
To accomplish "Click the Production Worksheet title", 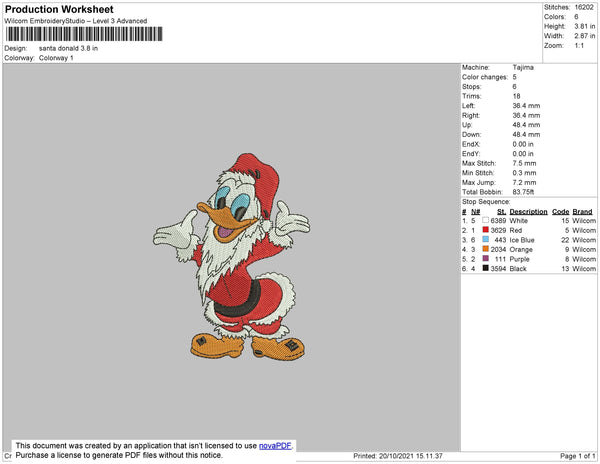I will [60, 10].
